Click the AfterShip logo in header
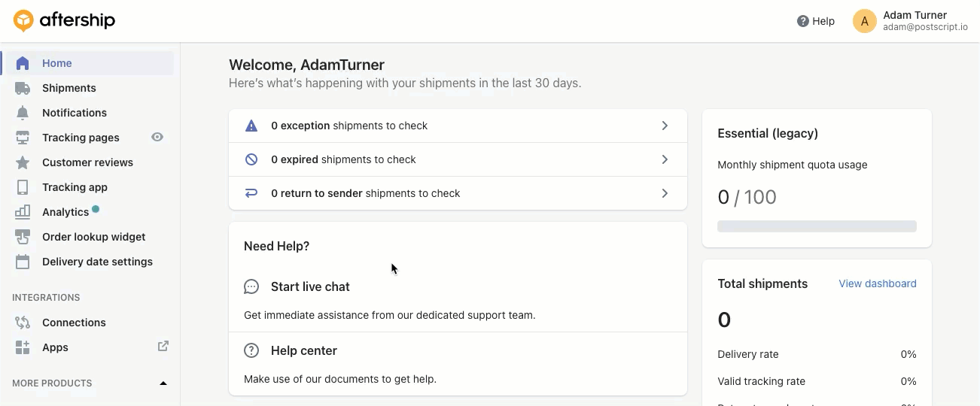Image resolution: width=980 pixels, height=406 pixels. tap(65, 21)
